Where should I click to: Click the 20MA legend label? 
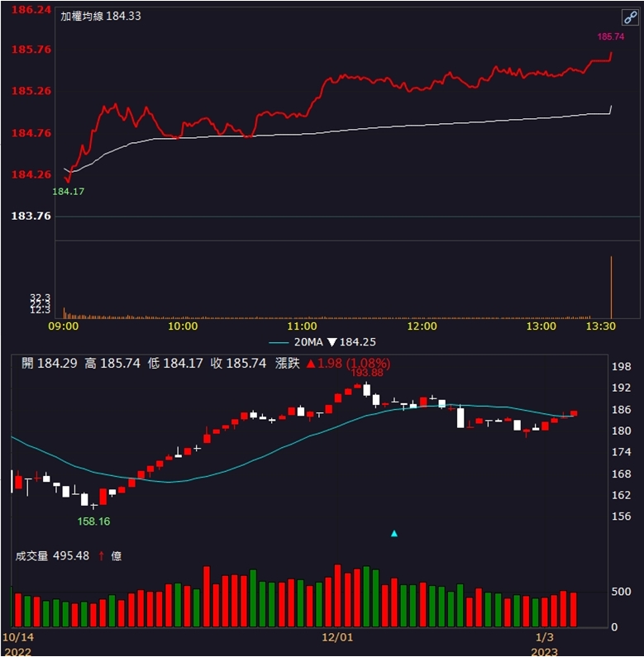(308, 342)
